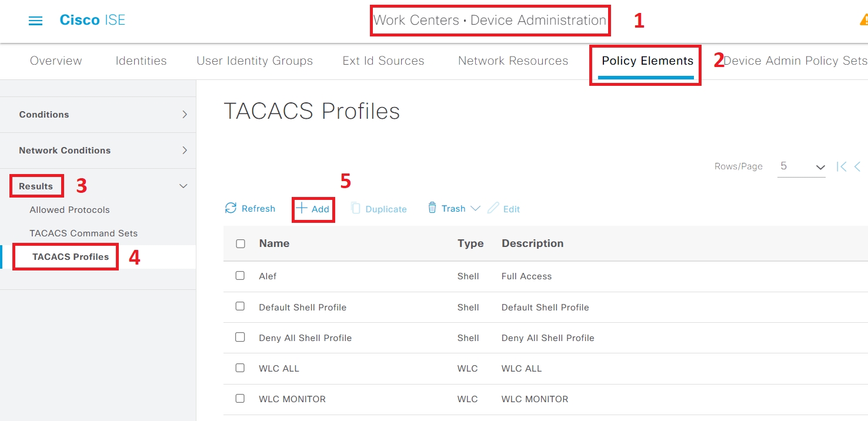868x421 pixels.
Task: Go to User Identity Groups tab
Action: point(255,61)
